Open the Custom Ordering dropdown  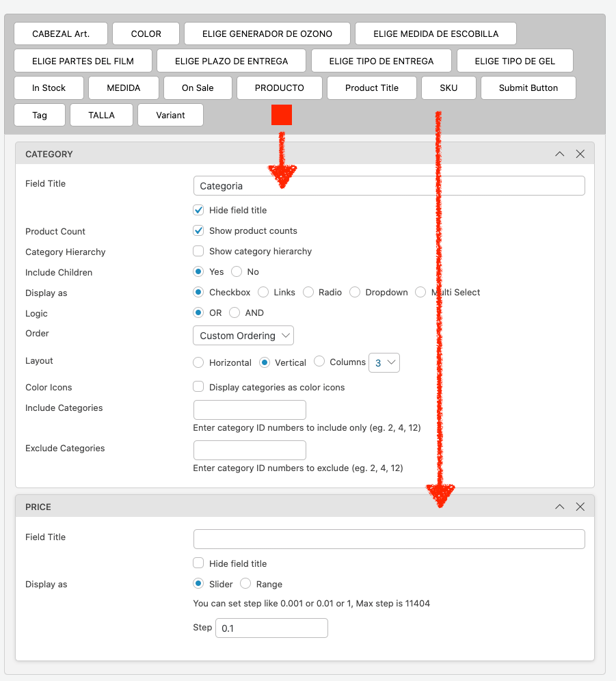click(x=243, y=335)
